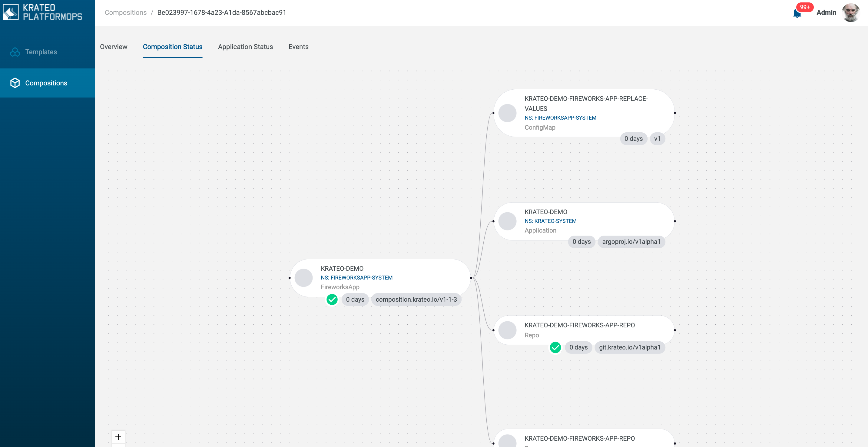Click 0 days tag on Application node
Screen dimensions: 868x447
tap(581, 242)
